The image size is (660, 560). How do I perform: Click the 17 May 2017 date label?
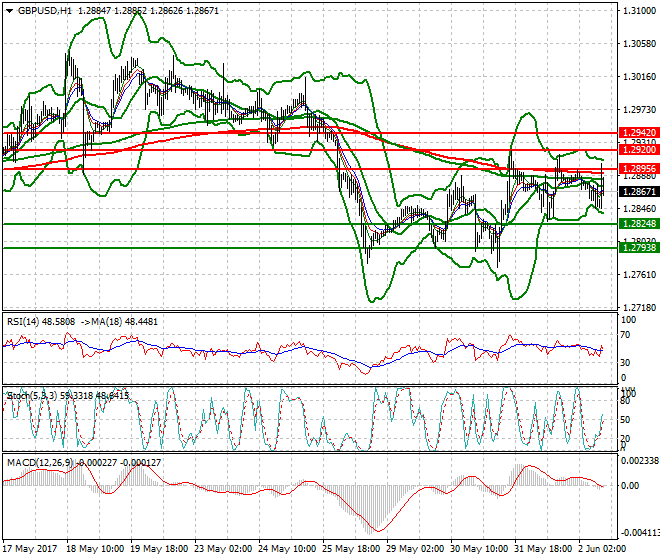tap(30, 549)
